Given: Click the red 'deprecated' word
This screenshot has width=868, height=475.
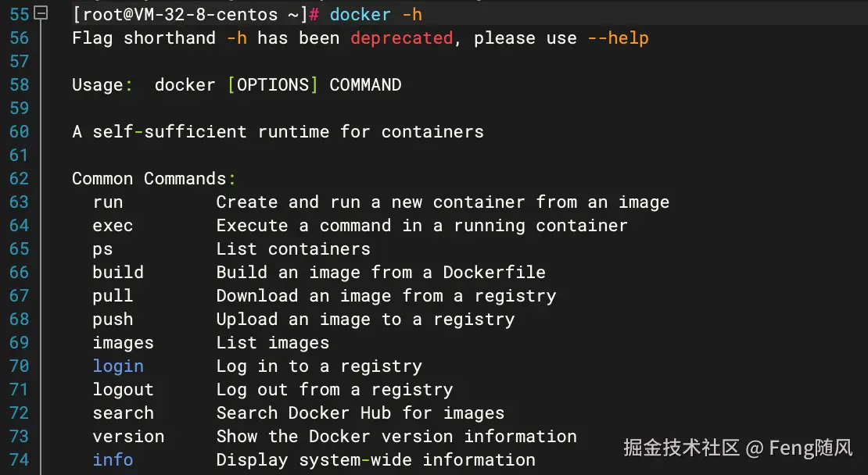Looking at the screenshot, I should (x=401, y=37).
